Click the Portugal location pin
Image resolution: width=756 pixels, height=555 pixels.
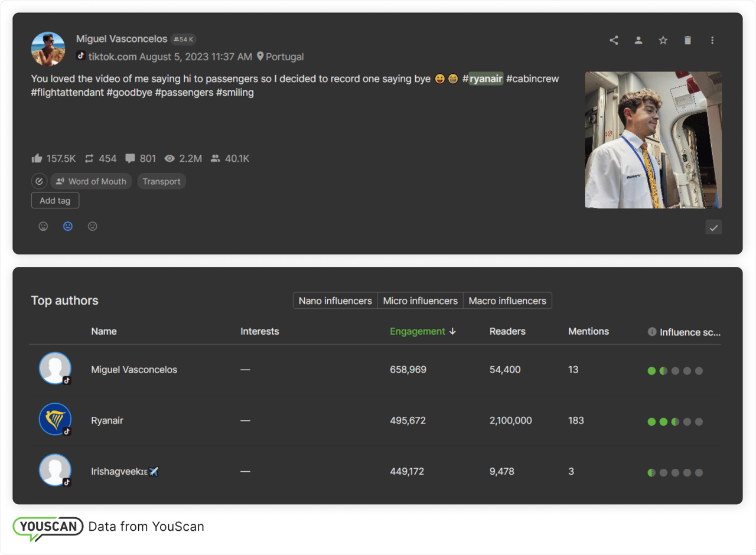coord(260,57)
